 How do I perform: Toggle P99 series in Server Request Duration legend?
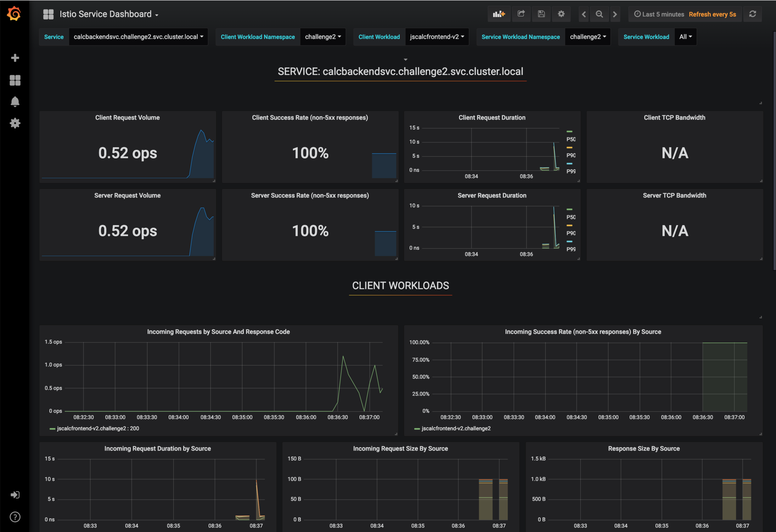click(571, 249)
